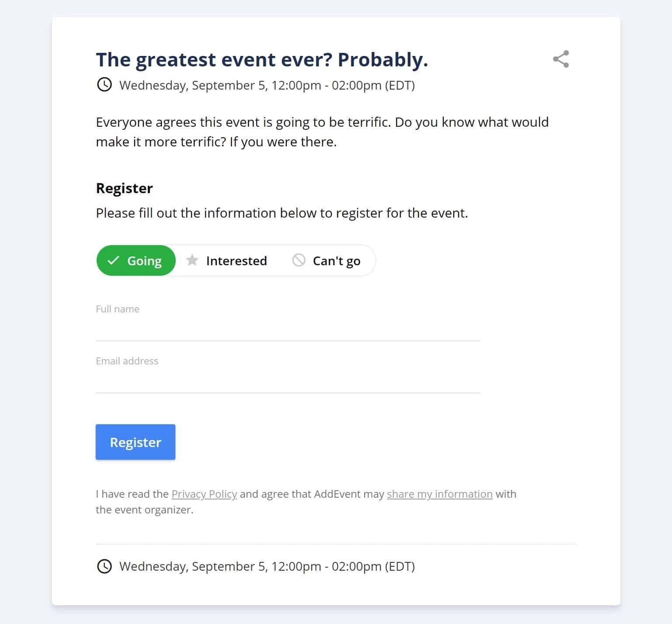
Task: Click the clock icon under the event title
Action: [104, 84]
